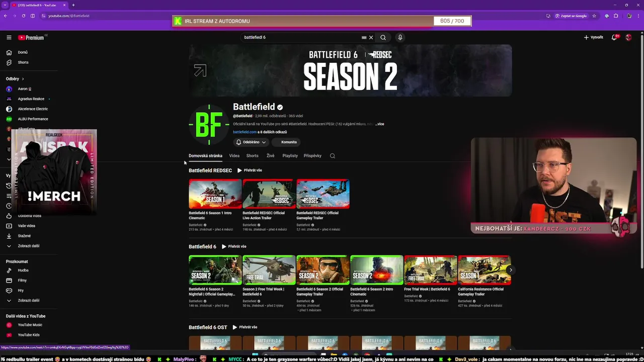Open Vaše videa in sidebar

pos(26,226)
